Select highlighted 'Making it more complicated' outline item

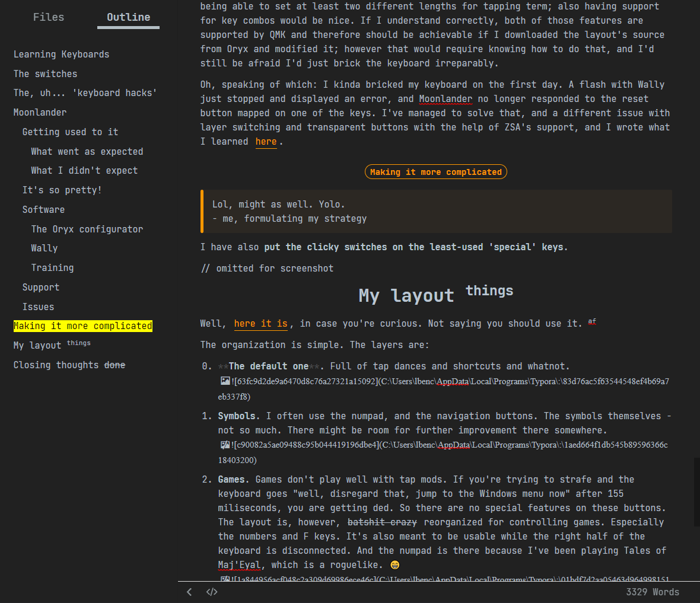(83, 326)
